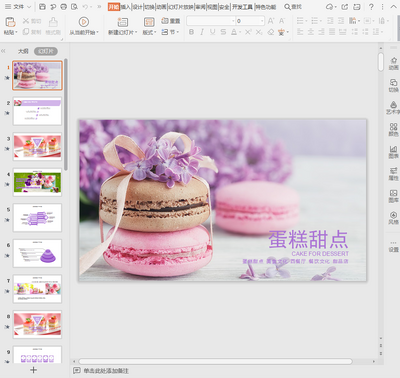
Task: Switch to Slides view pill toggle
Action: pyautogui.click(x=46, y=51)
